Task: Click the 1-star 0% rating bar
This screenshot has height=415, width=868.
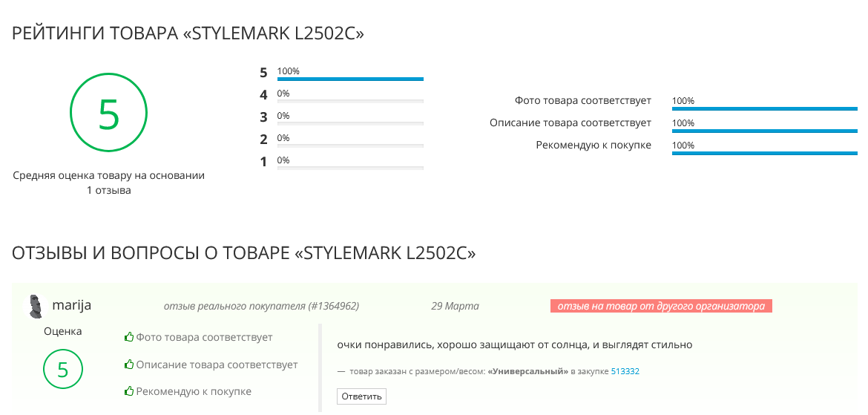Action: click(x=350, y=168)
